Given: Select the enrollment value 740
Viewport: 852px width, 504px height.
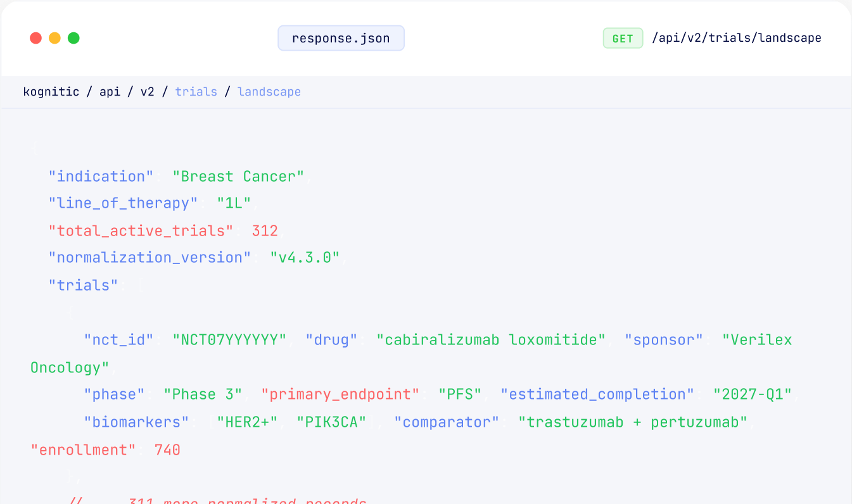Looking at the screenshot, I should (x=167, y=450).
